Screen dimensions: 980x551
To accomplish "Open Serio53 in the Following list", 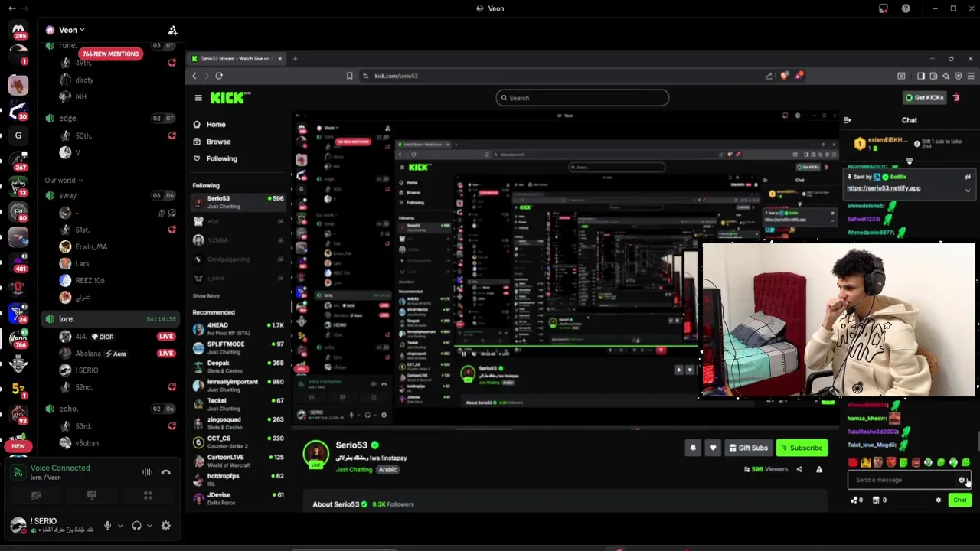I will (238, 202).
